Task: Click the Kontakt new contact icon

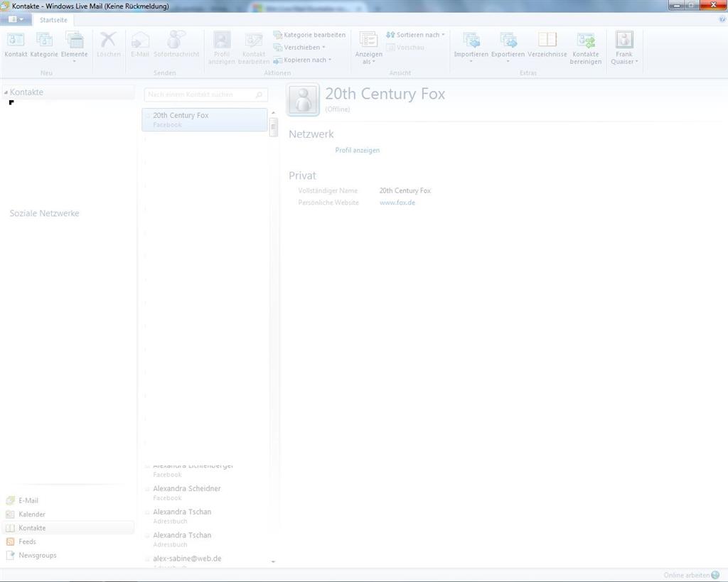Action: tap(16, 40)
